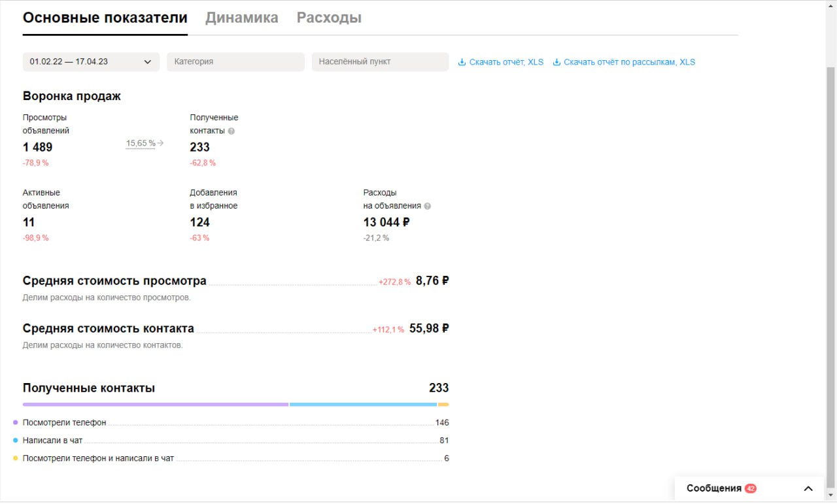
Task: Click blue segment of contacts bar
Action: pos(363,405)
